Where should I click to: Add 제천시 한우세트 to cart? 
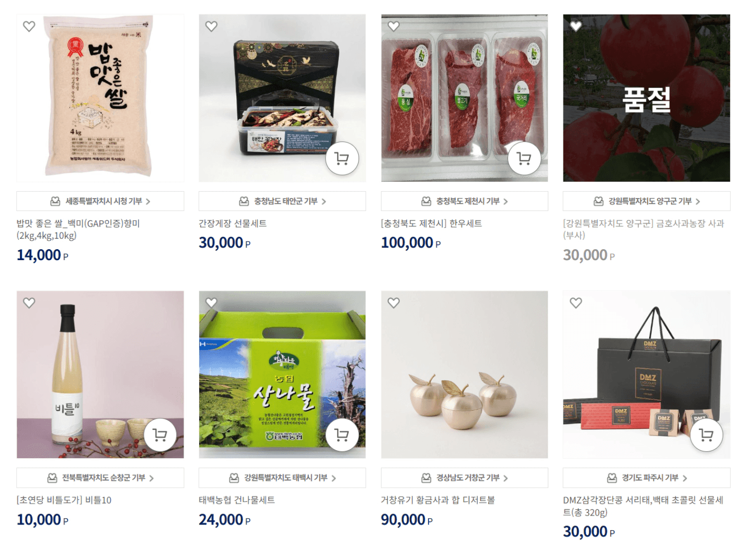(524, 158)
